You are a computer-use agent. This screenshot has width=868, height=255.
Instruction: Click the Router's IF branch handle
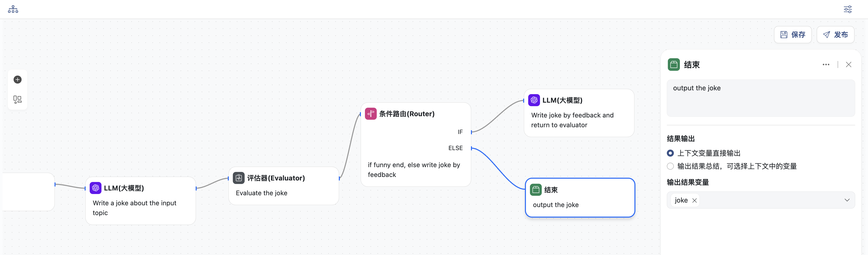point(472,132)
